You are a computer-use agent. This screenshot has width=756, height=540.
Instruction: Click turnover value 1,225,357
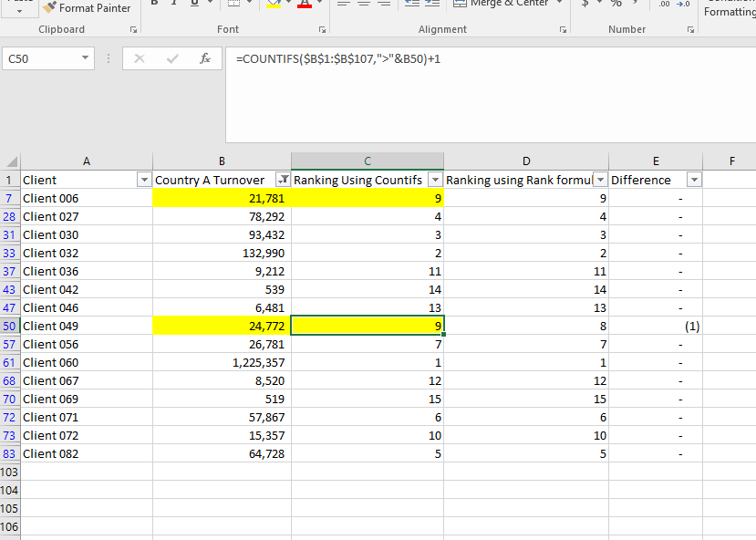tap(222, 363)
